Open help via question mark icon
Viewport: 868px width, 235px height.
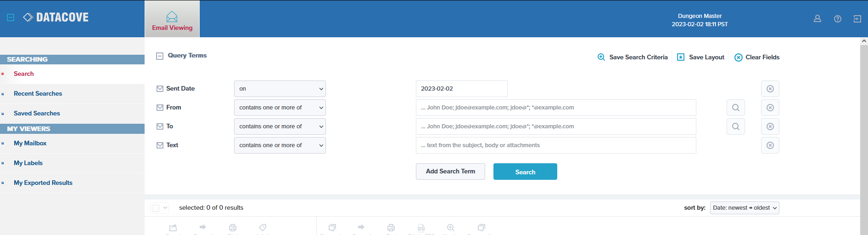pyautogui.click(x=837, y=19)
